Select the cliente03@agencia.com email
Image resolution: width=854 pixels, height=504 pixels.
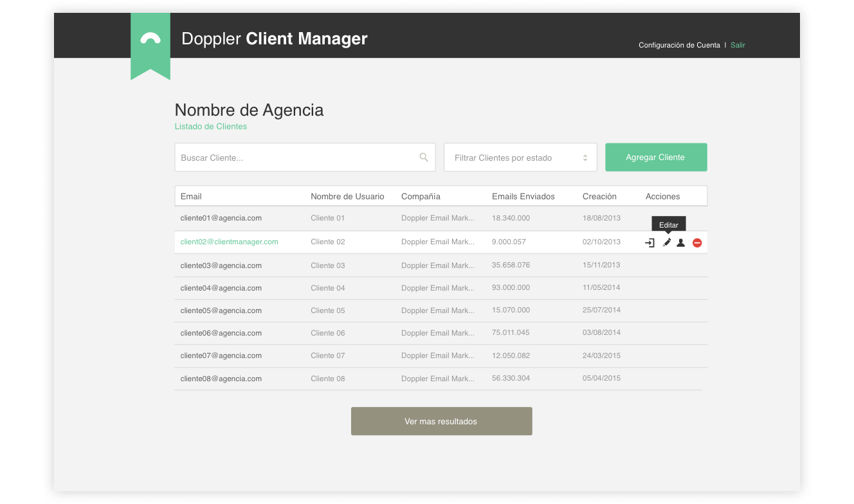(221, 265)
